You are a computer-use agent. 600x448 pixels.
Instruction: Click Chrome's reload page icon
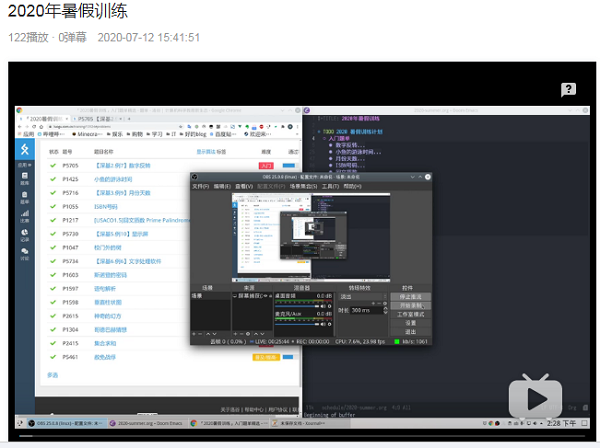(34, 126)
